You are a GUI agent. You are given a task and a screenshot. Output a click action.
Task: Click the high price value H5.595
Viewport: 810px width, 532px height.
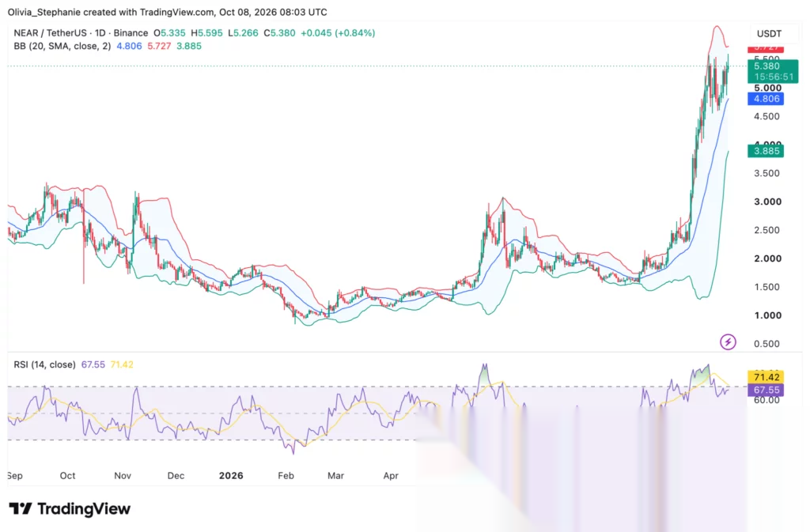206,33
